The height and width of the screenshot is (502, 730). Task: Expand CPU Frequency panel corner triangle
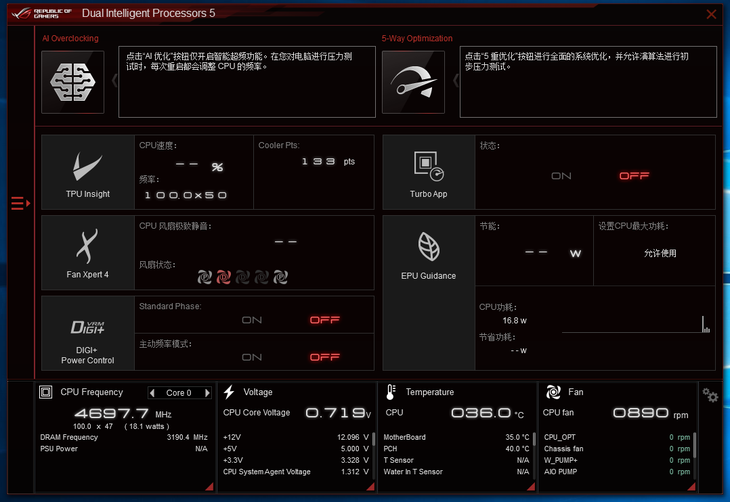(210, 487)
